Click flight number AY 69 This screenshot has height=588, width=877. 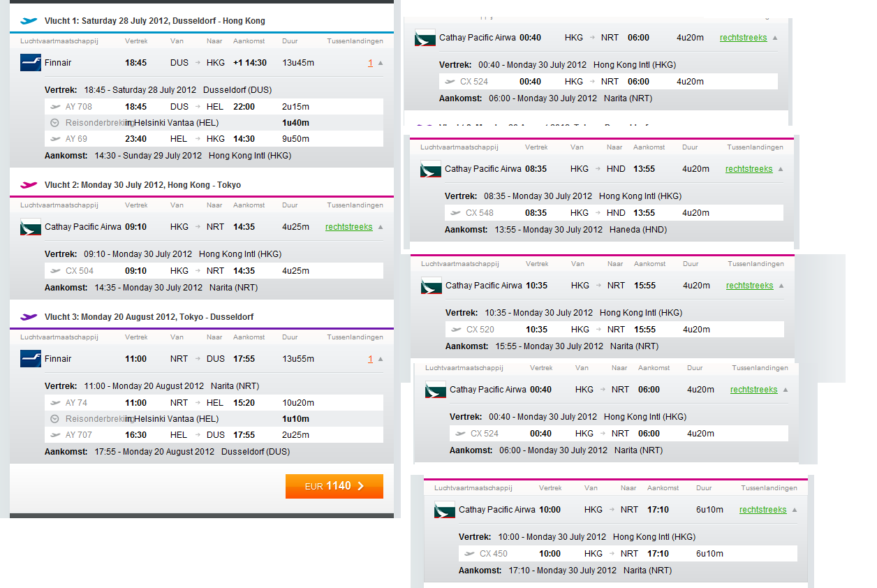pyautogui.click(x=77, y=139)
